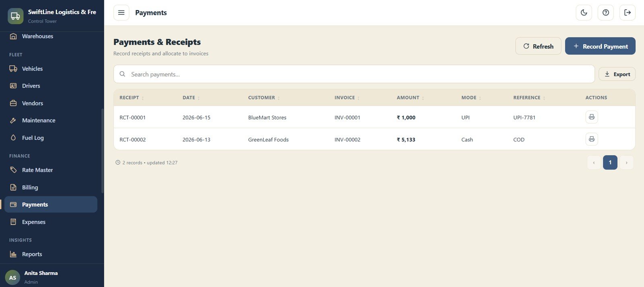Image resolution: width=644 pixels, height=287 pixels.
Task: Click the Payments wallet icon
Action: [x=13, y=204]
